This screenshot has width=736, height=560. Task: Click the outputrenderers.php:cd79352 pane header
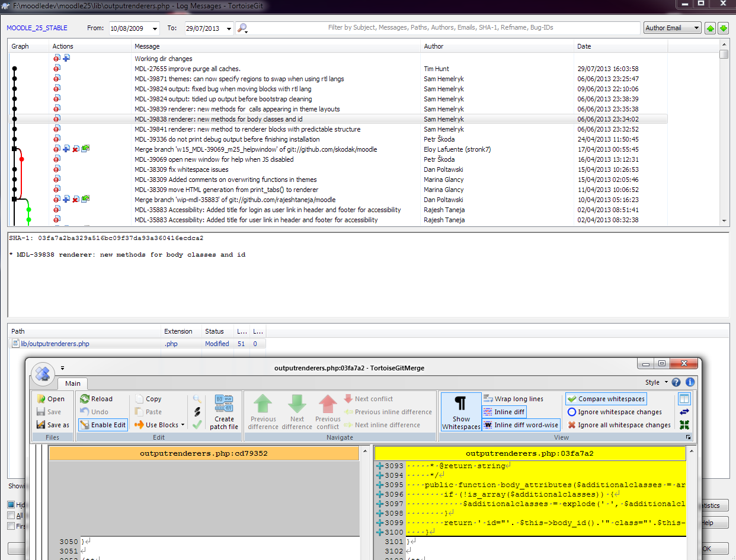point(203,453)
